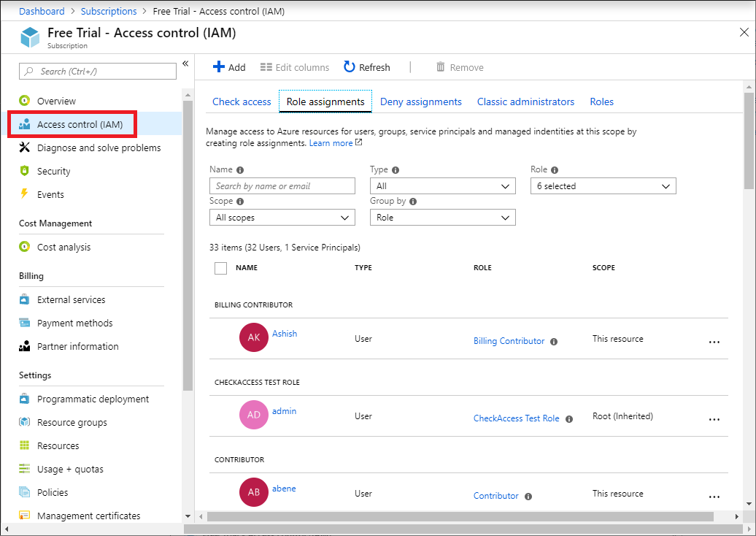The height and width of the screenshot is (536, 756).
Task: Click the info icon next to Scope filter
Action: click(240, 201)
